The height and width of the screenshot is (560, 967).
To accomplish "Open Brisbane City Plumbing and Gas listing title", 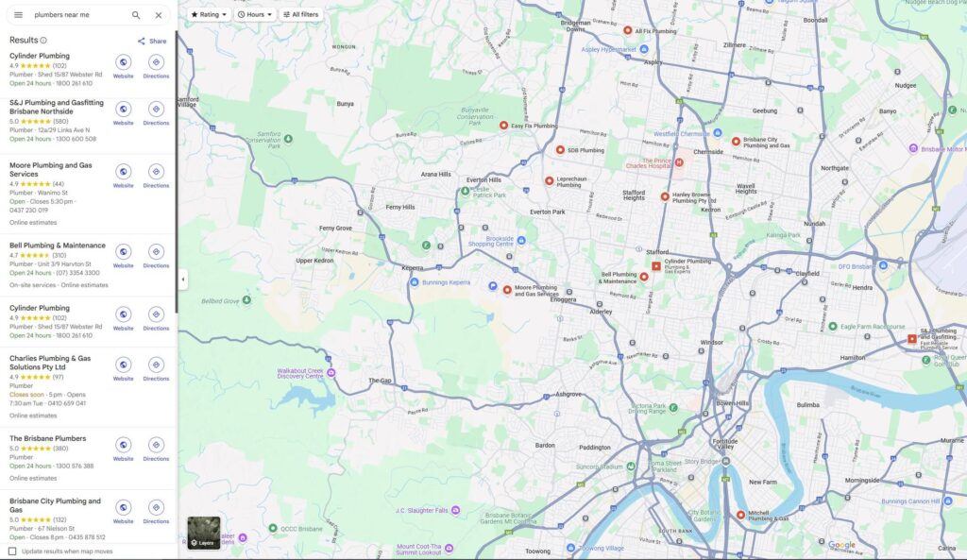I will pyautogui.click(x=55, y=505).
